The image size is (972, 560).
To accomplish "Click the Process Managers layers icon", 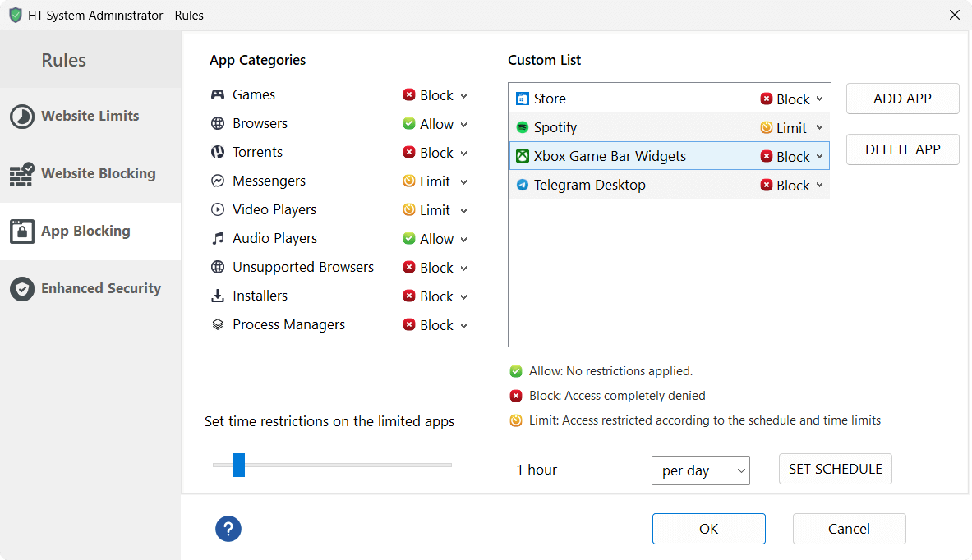I will pyautogui.click(x=218, y=325).
